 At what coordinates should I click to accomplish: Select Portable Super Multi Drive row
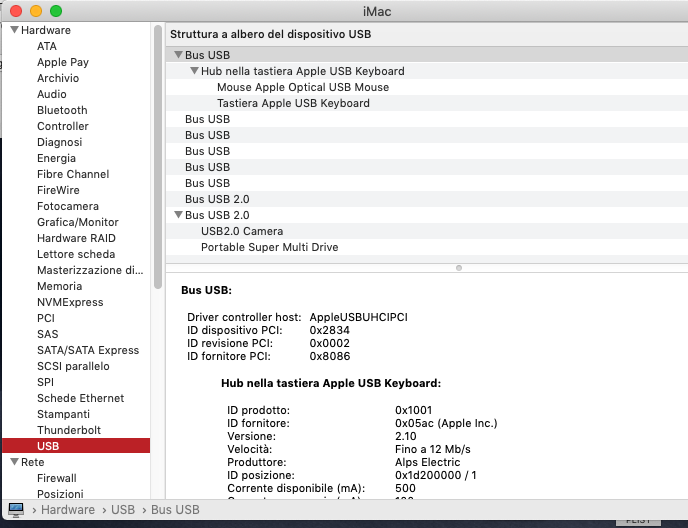point(426,247)
